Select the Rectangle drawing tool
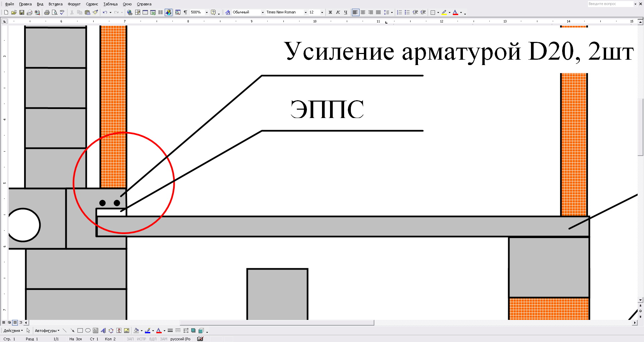This screenshot has width=644, height=342. pos(80,331)
